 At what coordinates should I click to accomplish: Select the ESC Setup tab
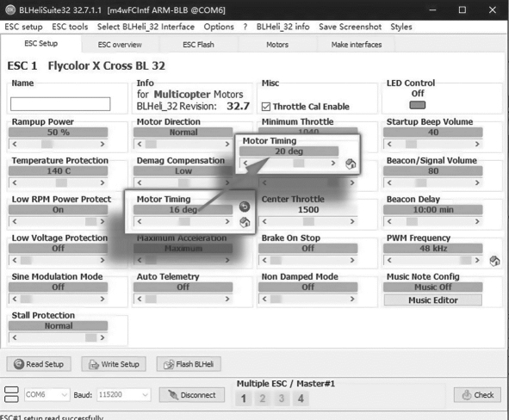coord(40,43)
